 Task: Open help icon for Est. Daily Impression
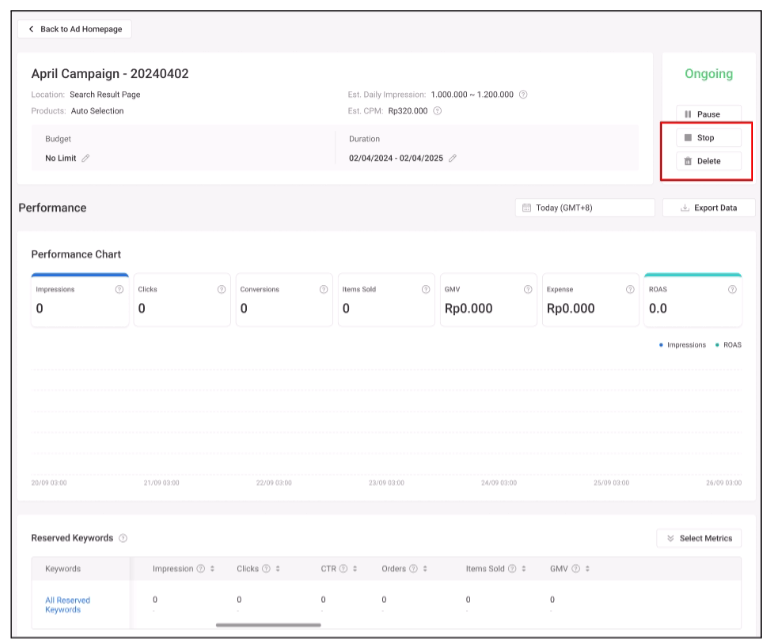pos(523,95)
